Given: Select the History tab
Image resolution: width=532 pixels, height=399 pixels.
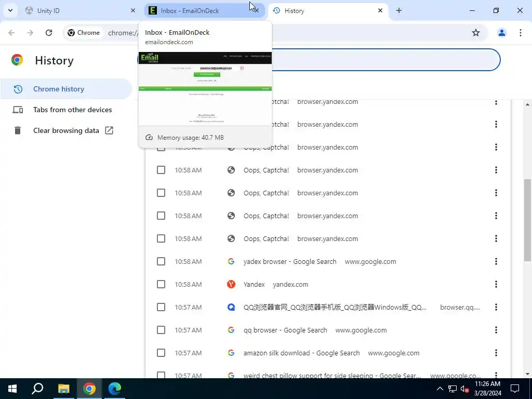Looking at the screenshot, I should click(328, 10).
